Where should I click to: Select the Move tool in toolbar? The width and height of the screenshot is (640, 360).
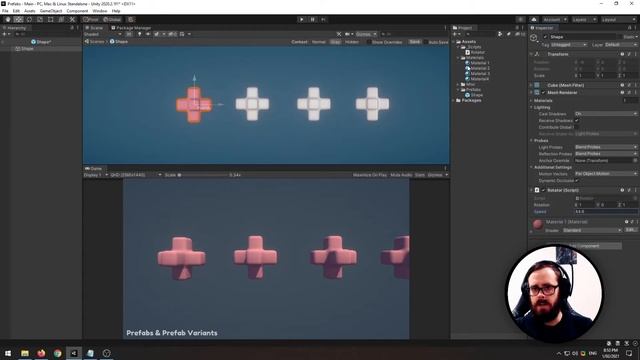(19, 20)
